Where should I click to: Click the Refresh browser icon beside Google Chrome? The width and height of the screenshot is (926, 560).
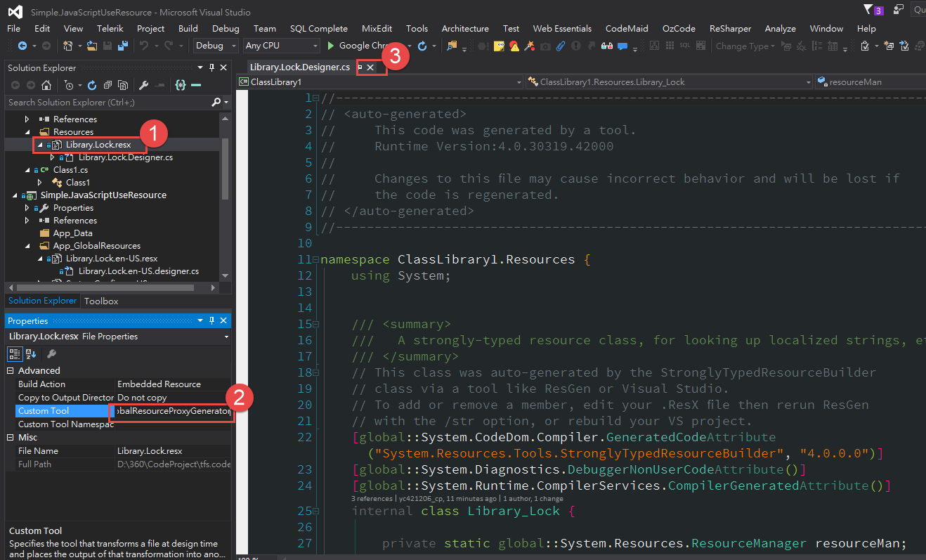[x=422, y=46]
